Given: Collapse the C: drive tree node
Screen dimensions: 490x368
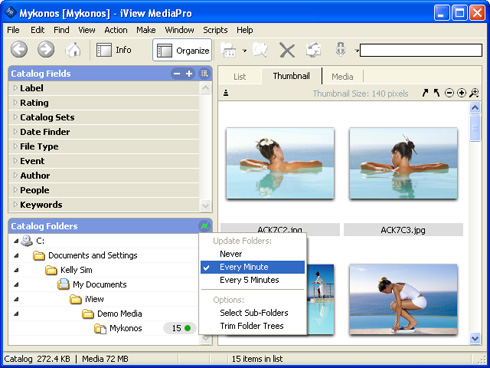Looking at the screenshot, I should pos(16,241).
